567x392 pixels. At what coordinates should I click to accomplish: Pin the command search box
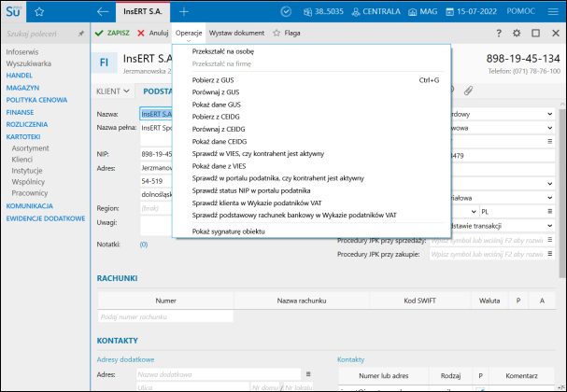(81, 34)
